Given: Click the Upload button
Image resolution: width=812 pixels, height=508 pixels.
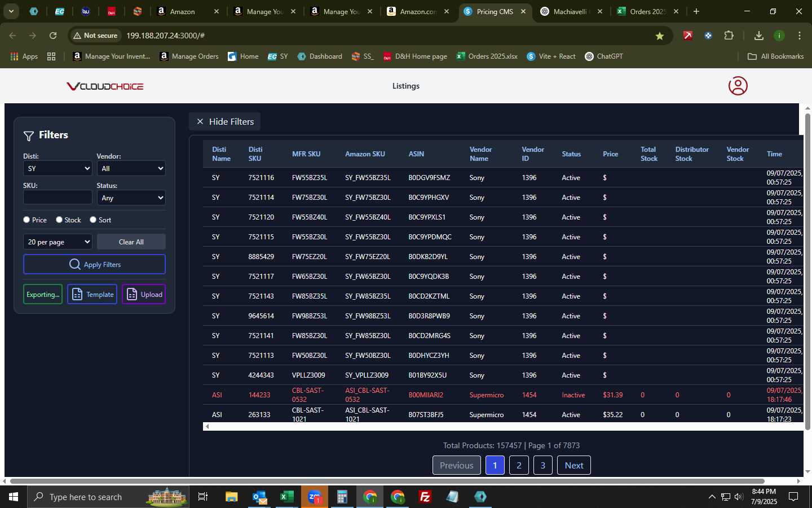Looking at the screenshot, I should 144,295.
